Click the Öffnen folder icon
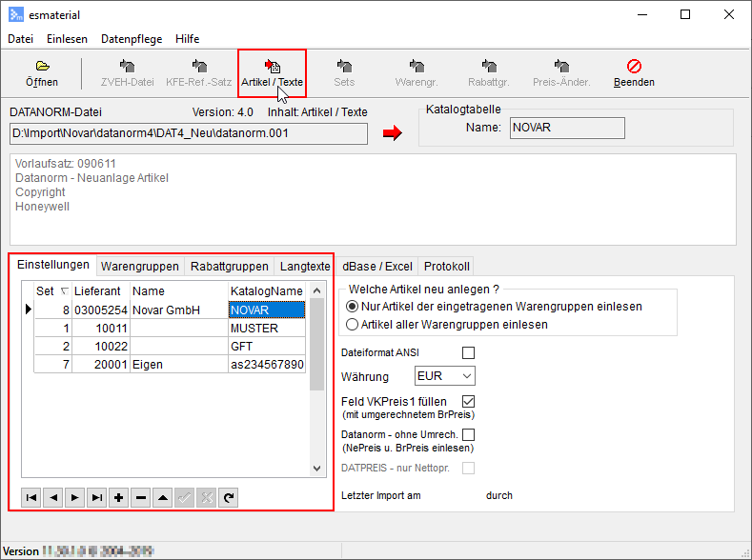Viewport: 752px width, 560px height. pos(42,66)
